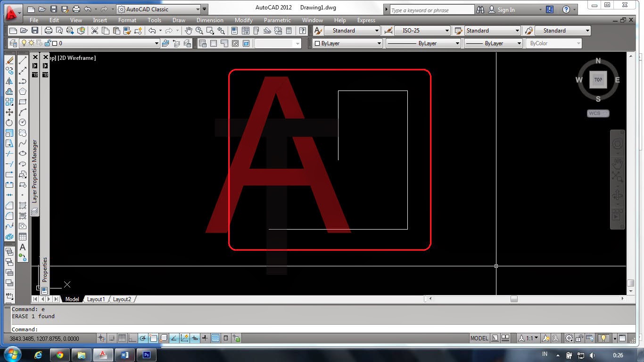Switch to the Layout1 tab
Screen dimensions: 644x362
tap(96, 299)
